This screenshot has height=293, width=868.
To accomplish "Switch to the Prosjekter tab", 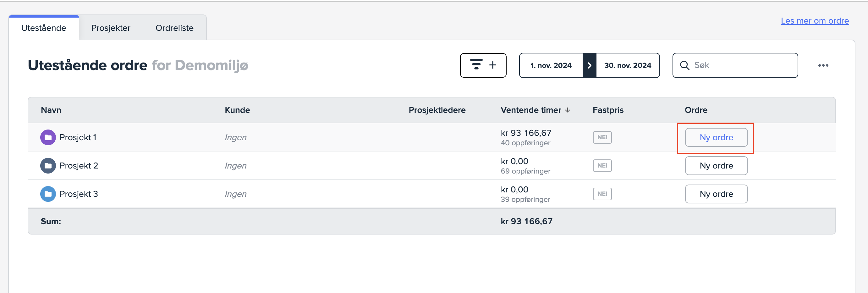I will [111, 28].
